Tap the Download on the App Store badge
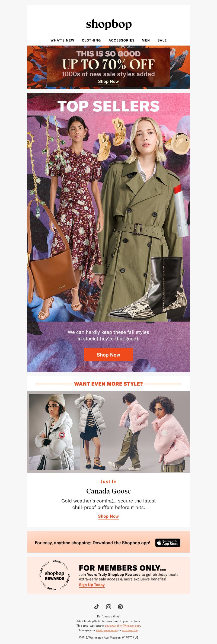Image resolution: width=217 pixels, height=644 pixels. tap(168, 543)
